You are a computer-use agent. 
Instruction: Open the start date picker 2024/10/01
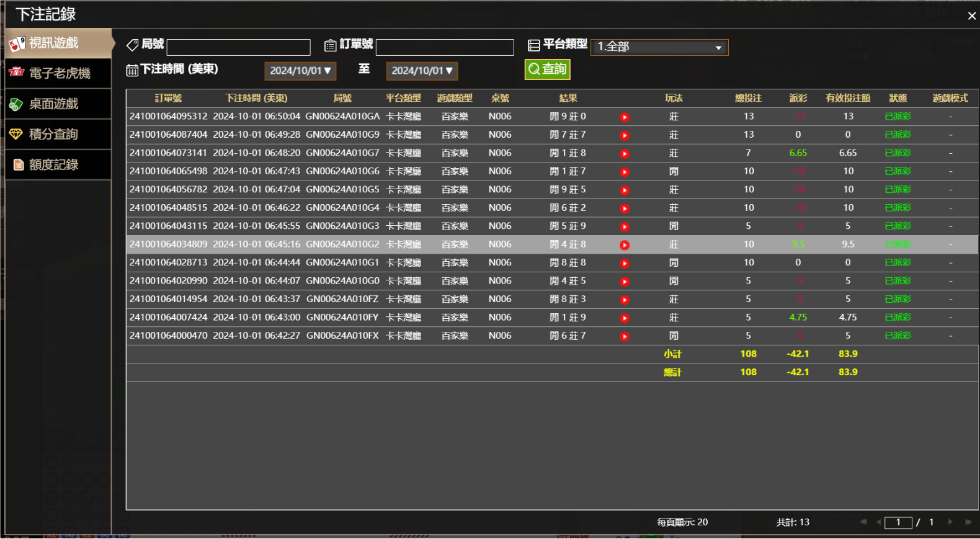coord(300,71)
